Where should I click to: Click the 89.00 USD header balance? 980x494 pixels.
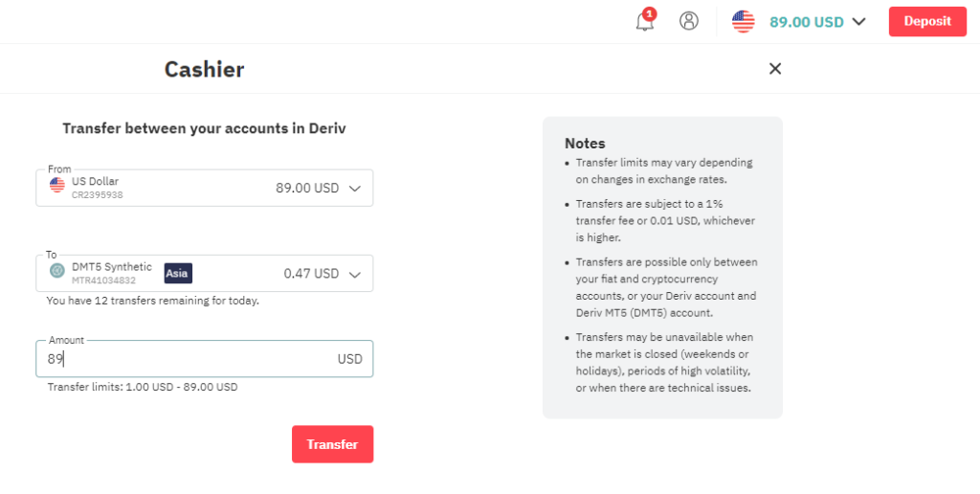point(806,22)
